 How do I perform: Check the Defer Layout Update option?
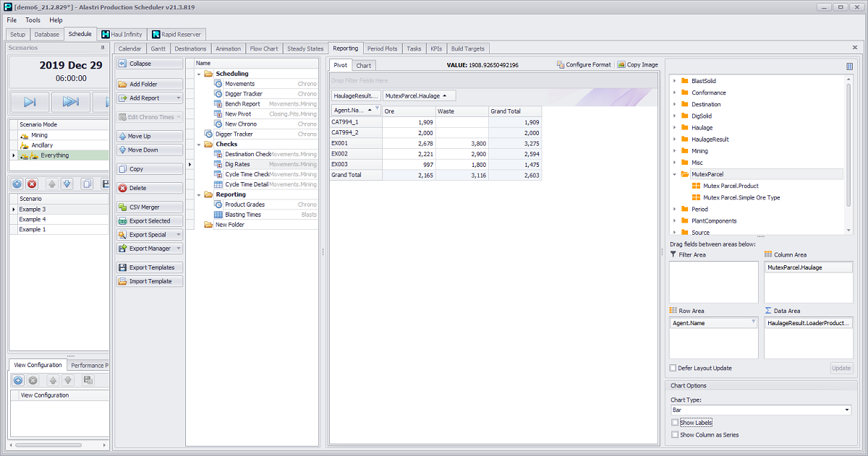click(673, 368)
